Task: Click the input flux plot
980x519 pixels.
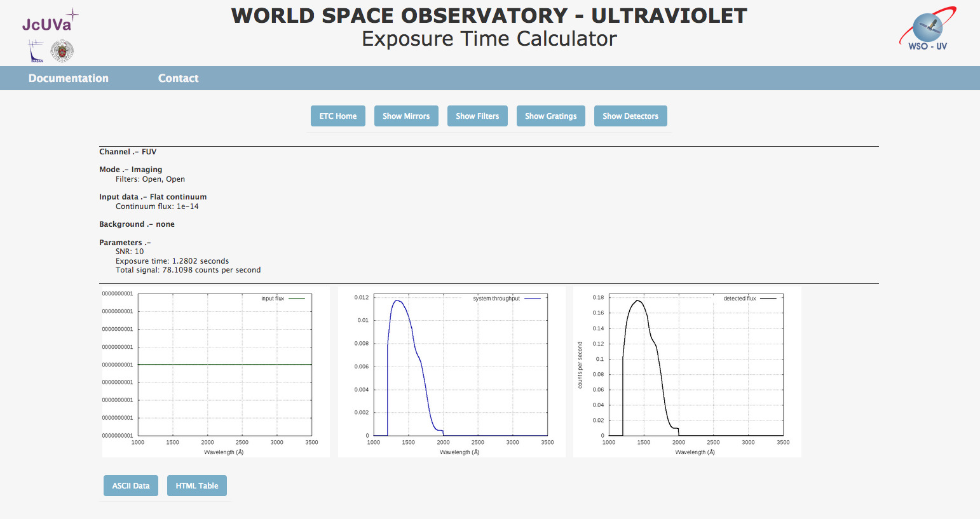Action: pos(215,372)
